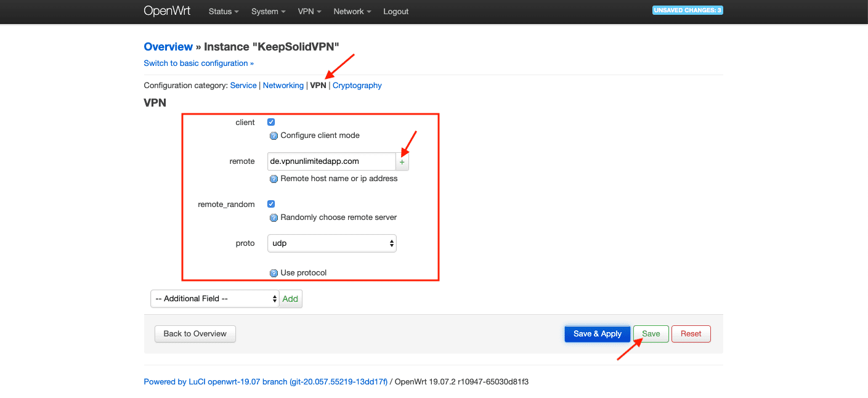Click help icon beside Remote host name text
The height and width of the screenshot is (398, 868).
point(274,179)
